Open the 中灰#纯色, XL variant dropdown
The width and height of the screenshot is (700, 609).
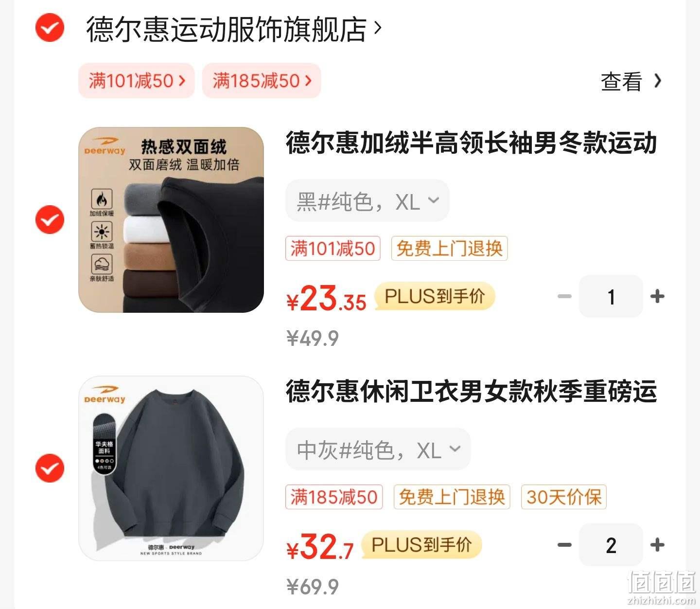coord(378,449)
